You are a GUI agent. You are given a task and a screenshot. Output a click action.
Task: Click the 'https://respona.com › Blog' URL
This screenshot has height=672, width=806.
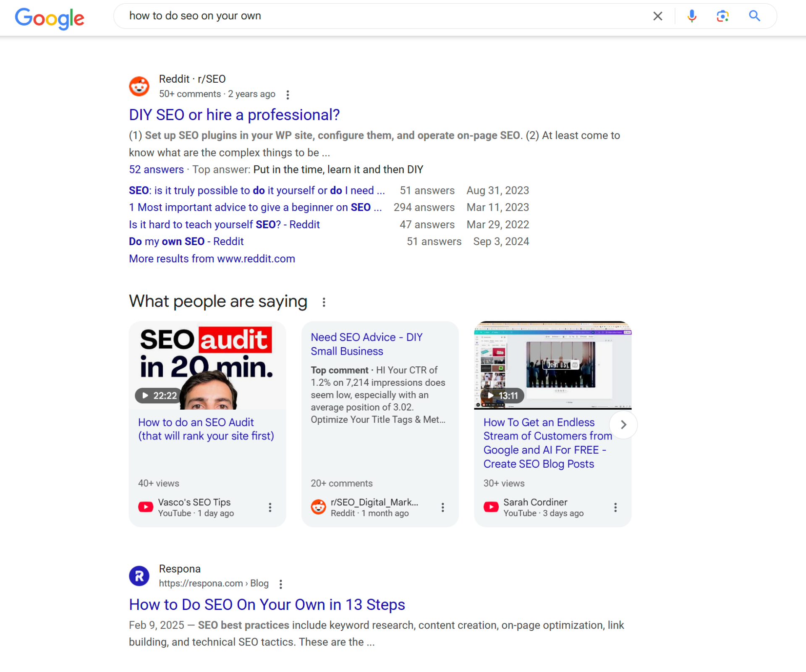click(214, 583)
